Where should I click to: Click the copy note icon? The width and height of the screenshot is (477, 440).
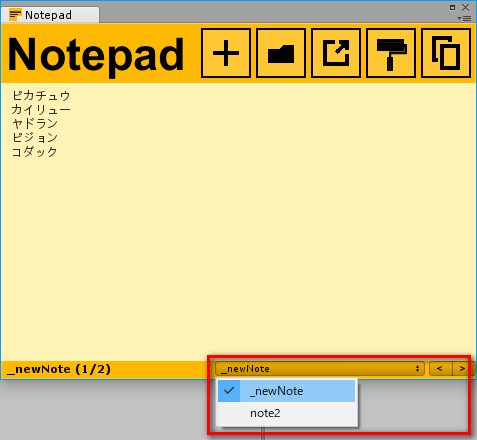click(446, 53)
